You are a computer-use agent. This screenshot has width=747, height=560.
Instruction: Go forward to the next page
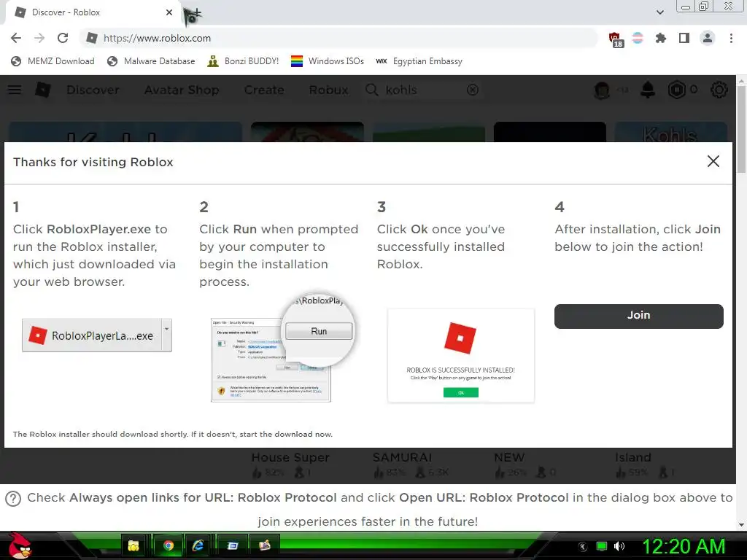[x=39, y=38]
